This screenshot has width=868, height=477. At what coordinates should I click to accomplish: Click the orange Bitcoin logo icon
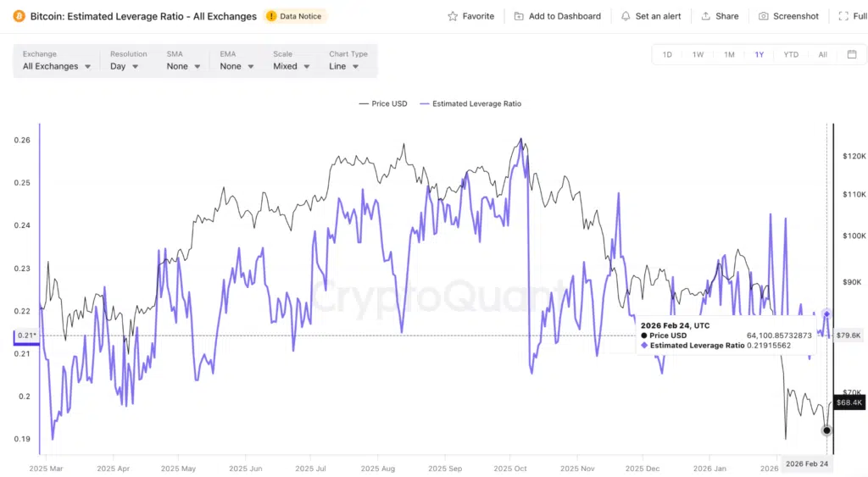[19, 16]
